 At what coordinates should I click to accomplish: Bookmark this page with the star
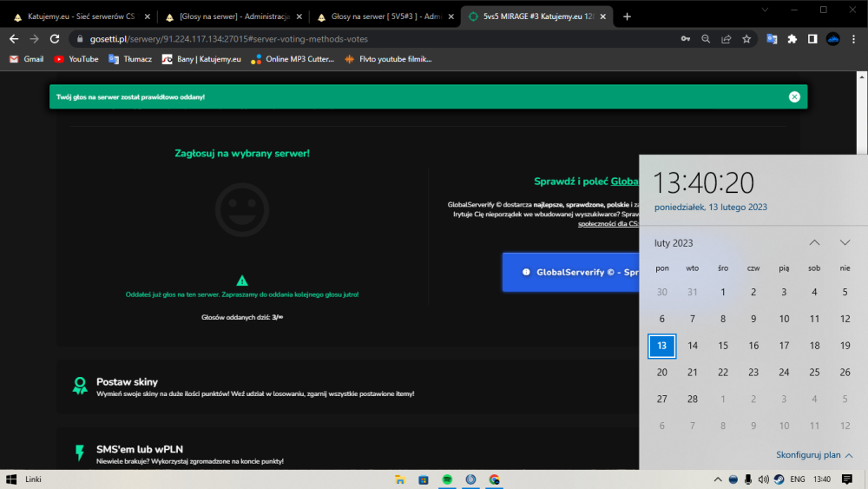(x=746, y=39)
